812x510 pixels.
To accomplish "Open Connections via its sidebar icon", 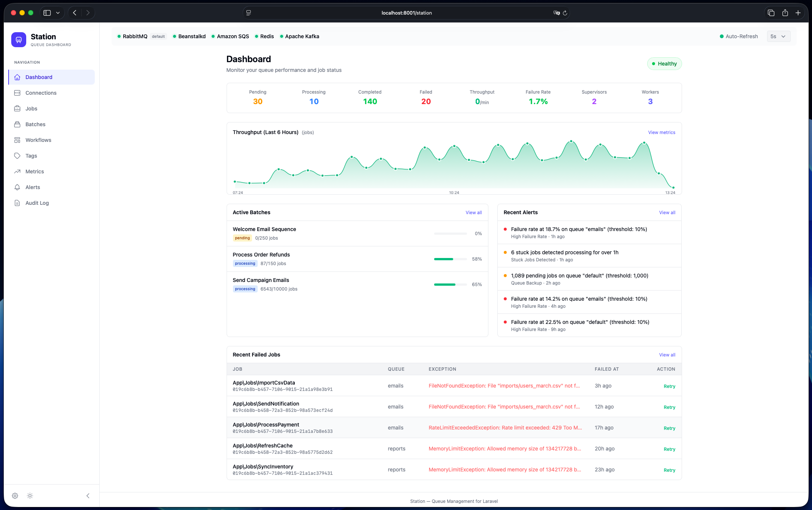I will click(17, 93).
